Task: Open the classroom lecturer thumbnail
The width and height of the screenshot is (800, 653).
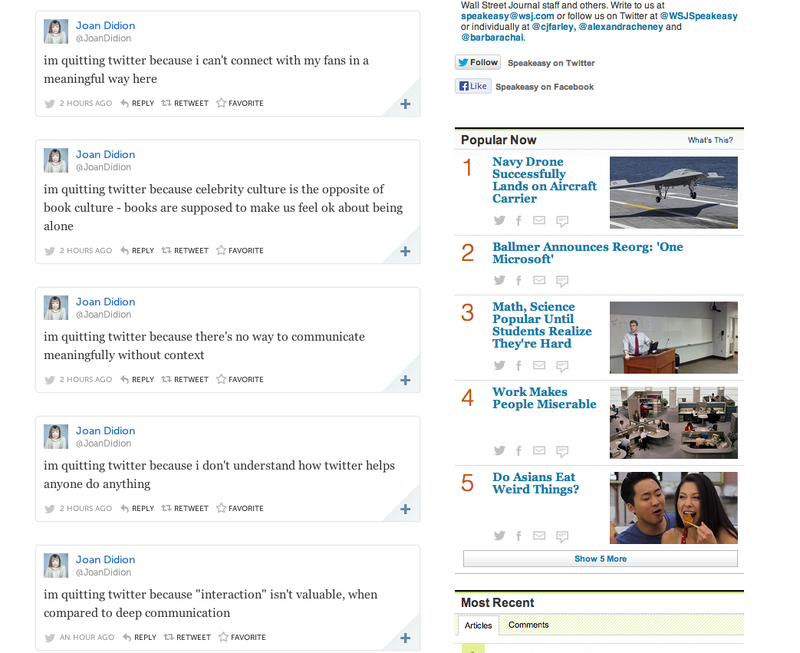Action: click(x=673, y=337)
